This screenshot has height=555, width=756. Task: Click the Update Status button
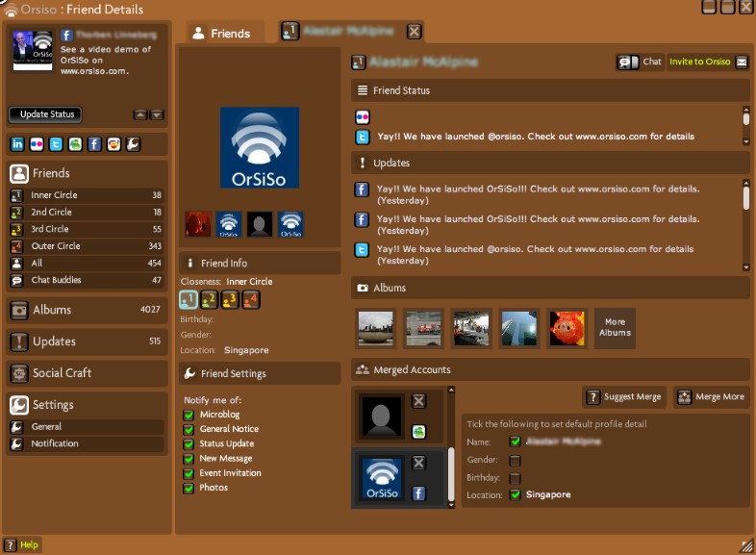pos(45,114)
